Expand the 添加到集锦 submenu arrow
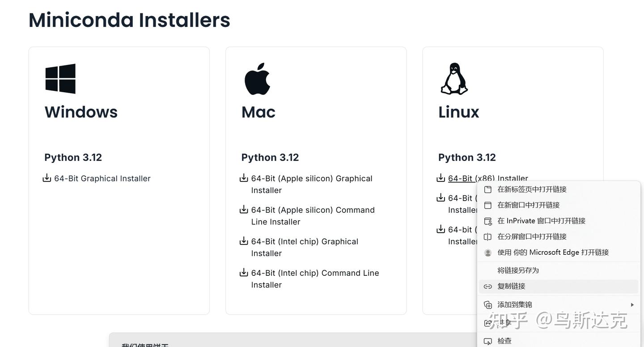This screenshot has width=644, height=347. tap(632, 304)
